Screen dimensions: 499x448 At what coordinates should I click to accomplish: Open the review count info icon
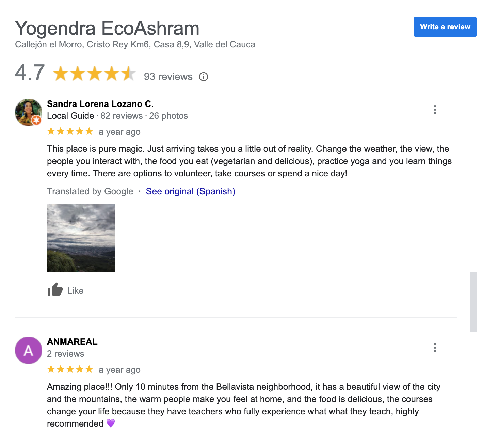tap(204, 77)
